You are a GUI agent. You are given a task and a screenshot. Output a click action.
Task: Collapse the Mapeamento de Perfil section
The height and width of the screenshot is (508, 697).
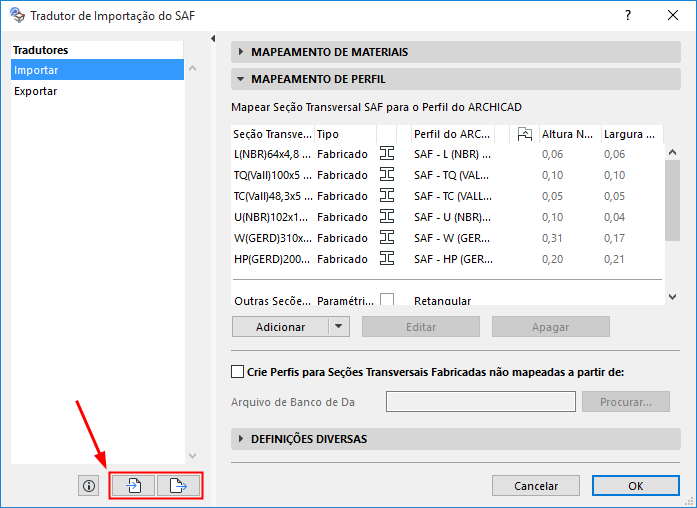240,79
